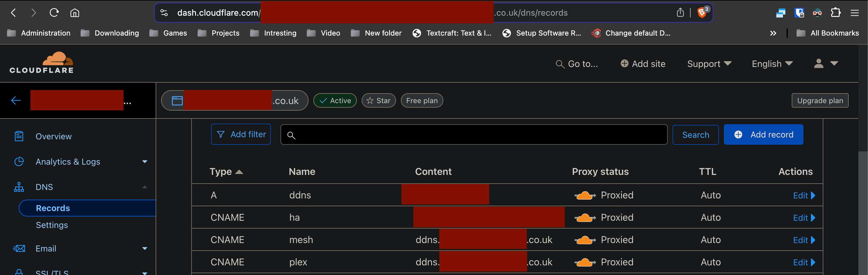The height and width of the screenshot is (275, 868).
Task: Click the Overview clipboard icon
Action: (19, 136)
